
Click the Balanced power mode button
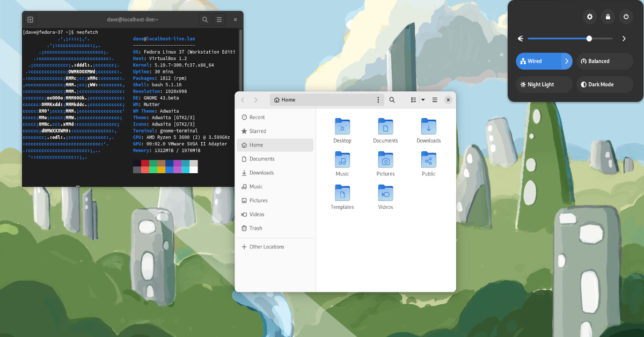tap(605, 61)
